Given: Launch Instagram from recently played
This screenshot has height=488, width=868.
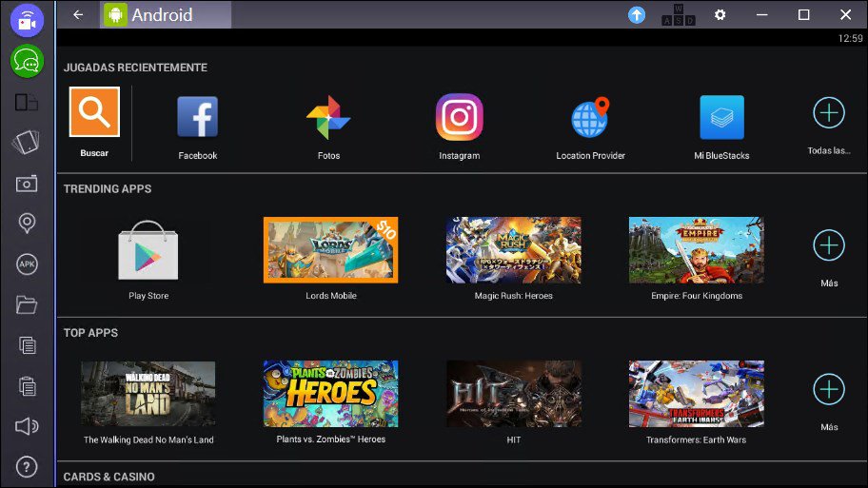Looking at the screenshot, I should pyautogui.click(x=459, y=117).
